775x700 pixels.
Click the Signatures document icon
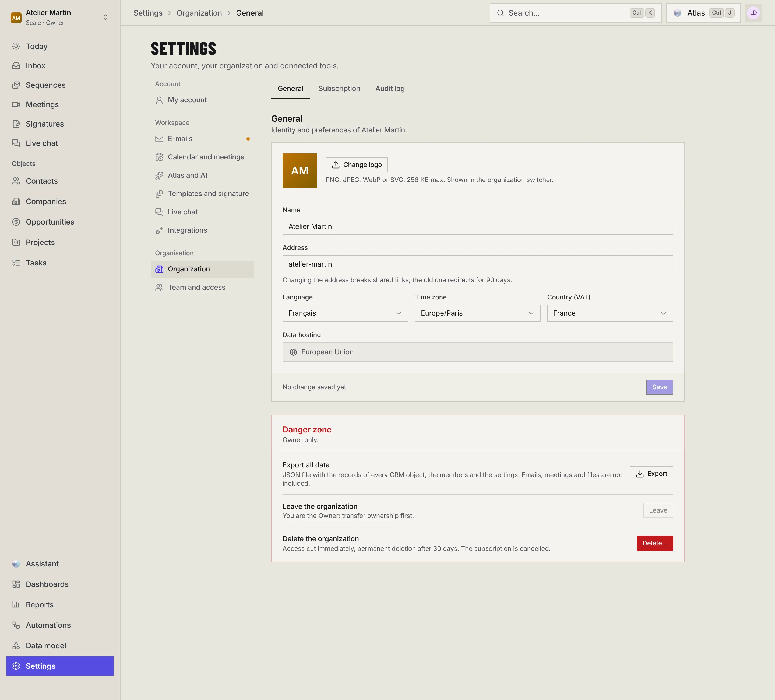(16, 124)
